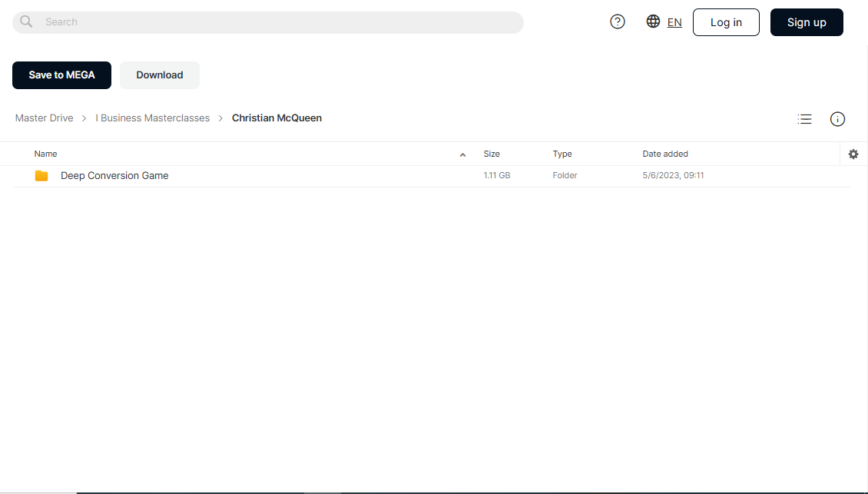Open the Deep Conversion Game folder name
The height and width of the screenshot is (494, 868).
pyautogui.click(x=114, y=176)
